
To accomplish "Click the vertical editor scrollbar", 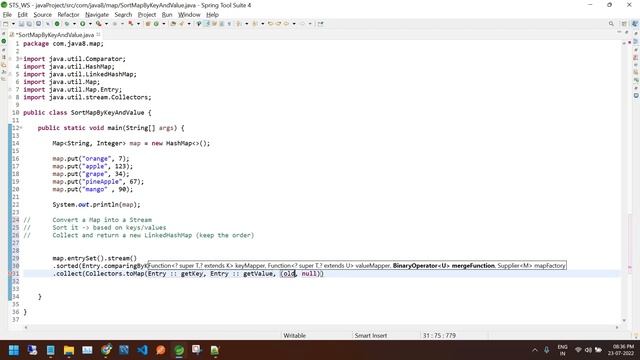I will [x=624, y=181].
